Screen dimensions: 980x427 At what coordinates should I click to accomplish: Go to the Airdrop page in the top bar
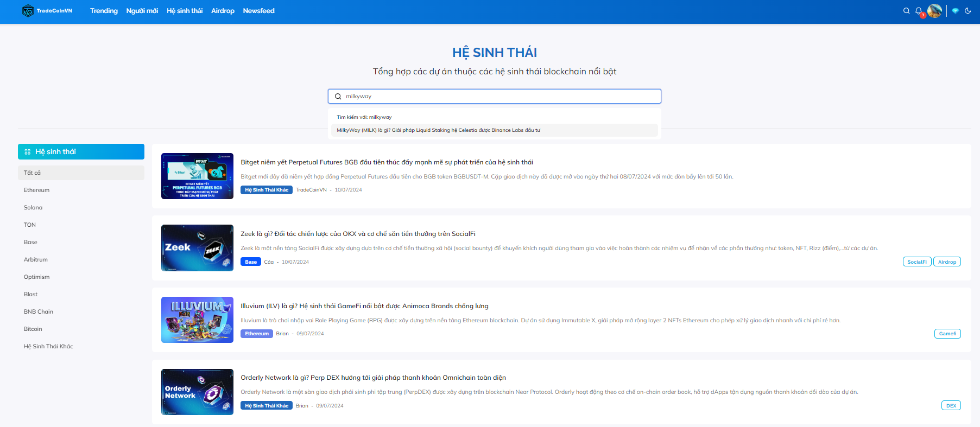click(223, 11)
